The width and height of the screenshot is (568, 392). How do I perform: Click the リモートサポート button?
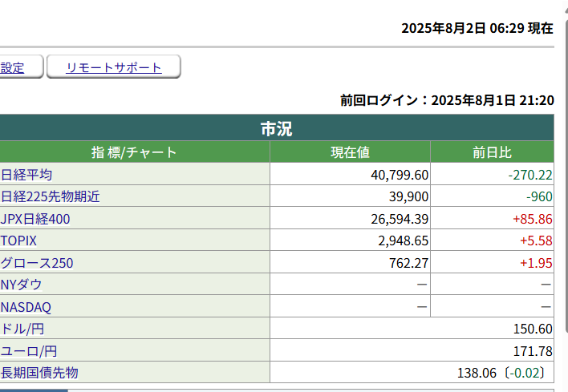point(114,68)
